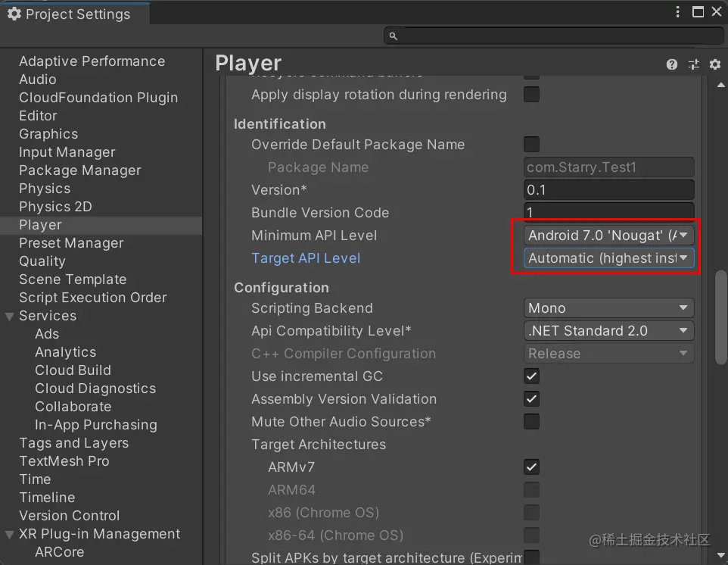
Task: Select CloudFoundation Plugin category
Action: point(98,98)
